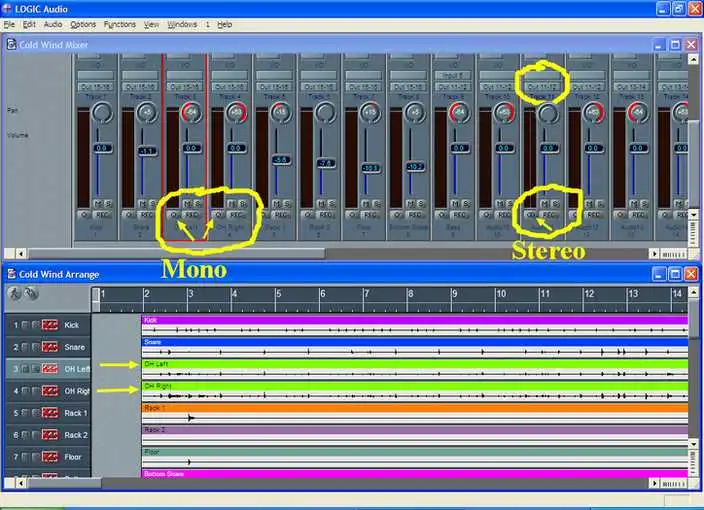Open output selector on mixer channel 11
The width and height of the screenshot is (704, 510).
[542, 87]
